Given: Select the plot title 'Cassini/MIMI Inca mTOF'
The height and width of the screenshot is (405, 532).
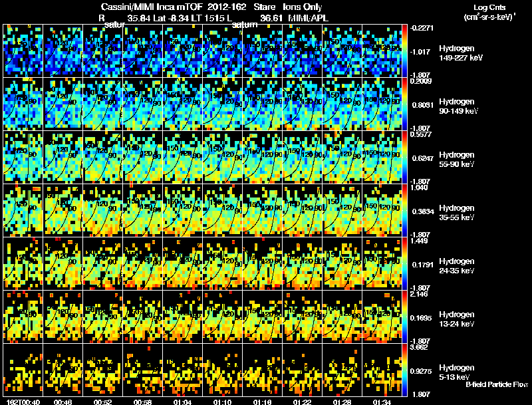Looking at the screenshot, I should 152,7.
